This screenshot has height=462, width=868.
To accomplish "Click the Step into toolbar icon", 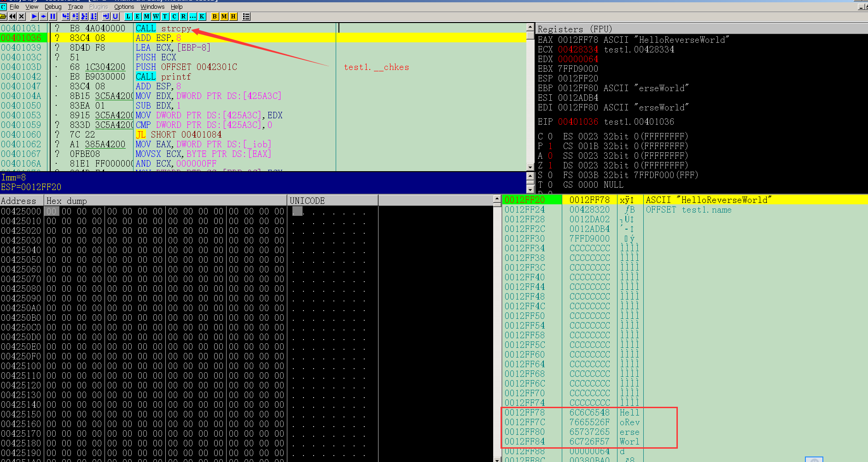I will [65, 17].
